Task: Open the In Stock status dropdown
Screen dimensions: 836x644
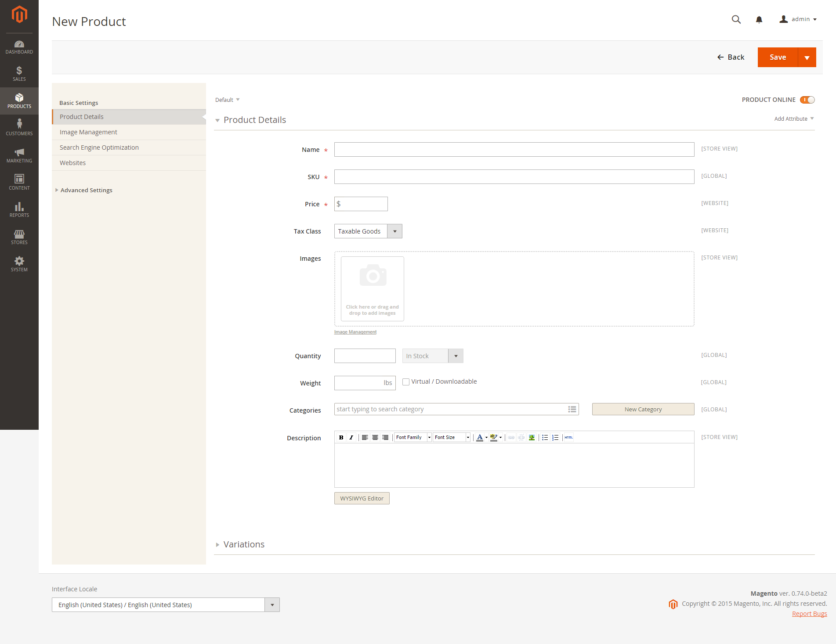Action: [433, 356]
